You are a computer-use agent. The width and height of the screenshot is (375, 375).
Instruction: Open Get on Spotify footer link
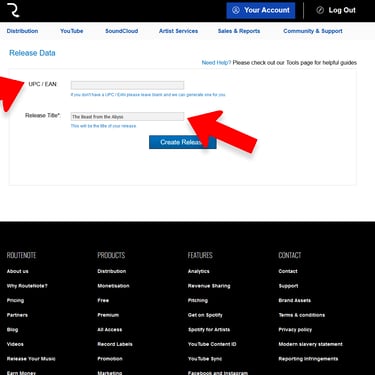(205, 315)
